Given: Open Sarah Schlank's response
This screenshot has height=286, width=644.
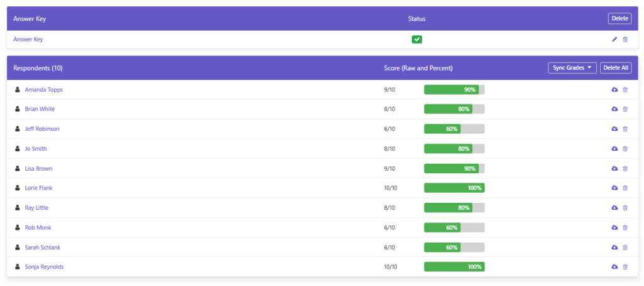Looking at the screenshot, I should (43, 248).
